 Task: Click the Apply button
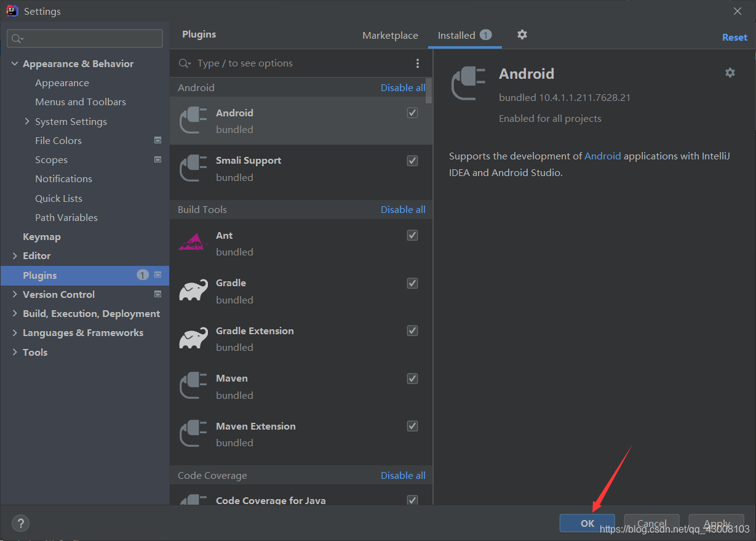[717, 523]
